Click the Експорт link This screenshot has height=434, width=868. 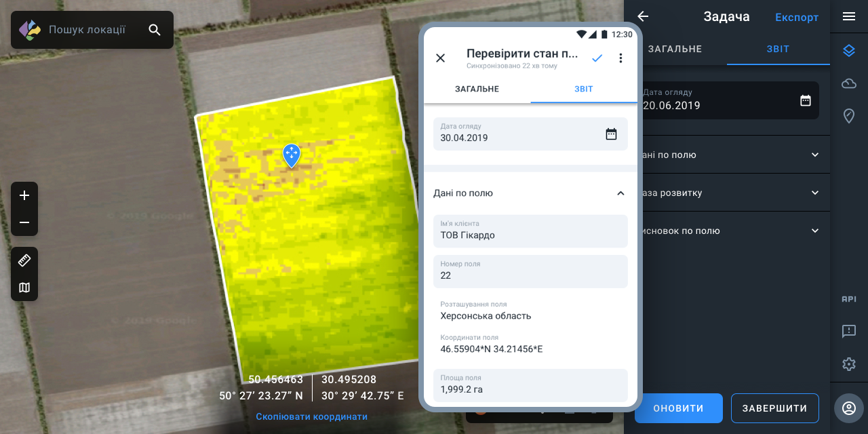797,17
